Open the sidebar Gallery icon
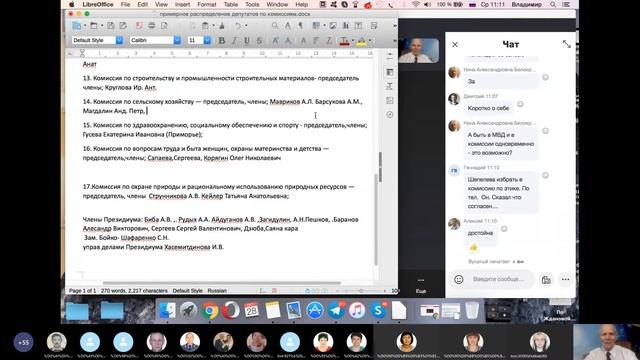This screenshot has height=360, width=640. tap(390, 100)
